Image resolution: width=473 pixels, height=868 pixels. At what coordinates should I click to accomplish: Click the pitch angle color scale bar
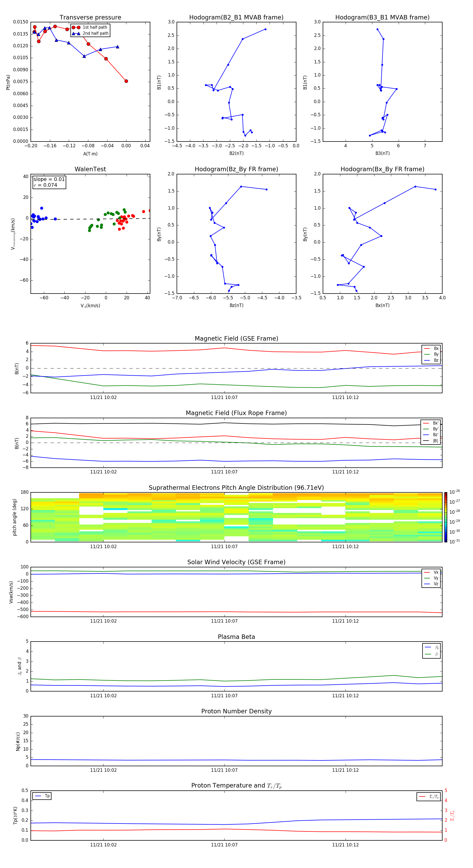(x=446, y=517)
